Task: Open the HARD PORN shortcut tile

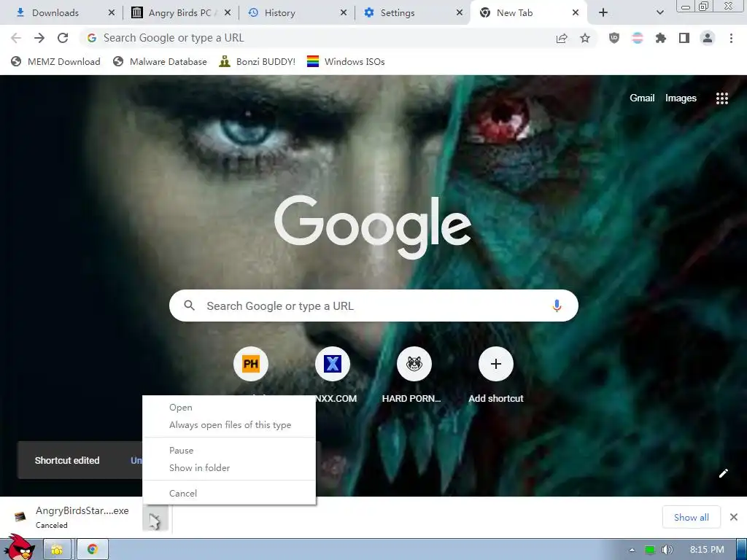Action: pyautogui.click(x=414, y=365)
